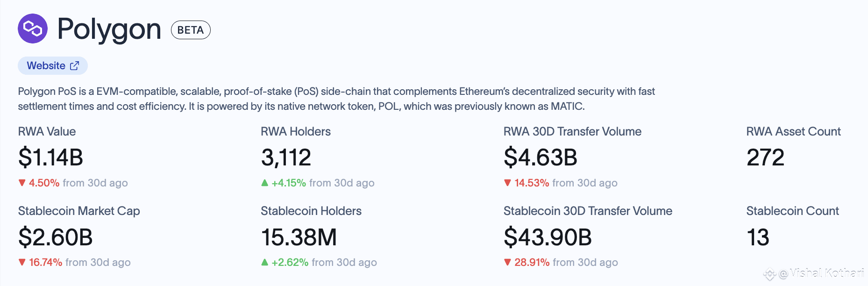Click the $43.90B stablecoin transfer volume
Screen dimensions: 868x286
point(548,237)
